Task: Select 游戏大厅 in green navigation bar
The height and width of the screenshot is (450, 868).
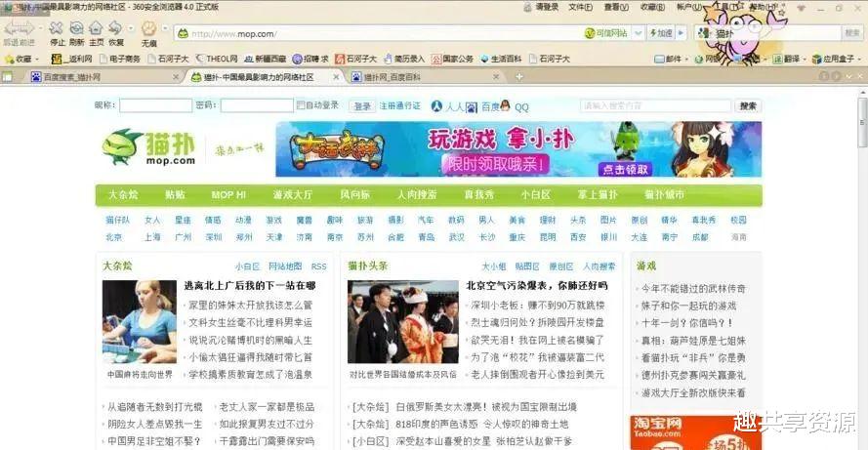Action: point(292,195)
